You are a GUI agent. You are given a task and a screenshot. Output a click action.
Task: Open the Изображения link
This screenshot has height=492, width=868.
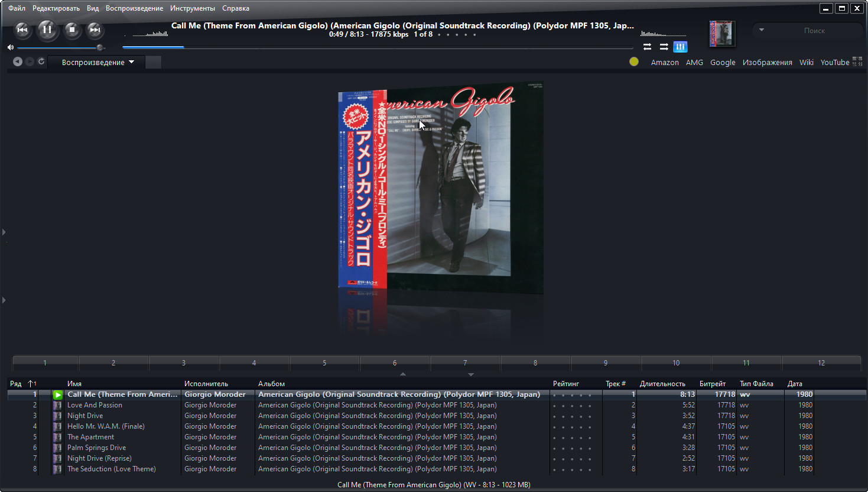coord(768,62)
